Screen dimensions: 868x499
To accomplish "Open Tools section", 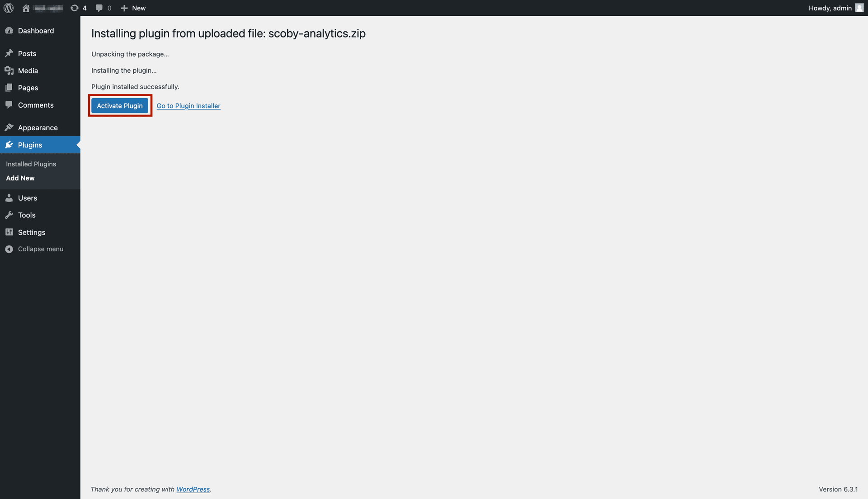I will tap(26, 215).
